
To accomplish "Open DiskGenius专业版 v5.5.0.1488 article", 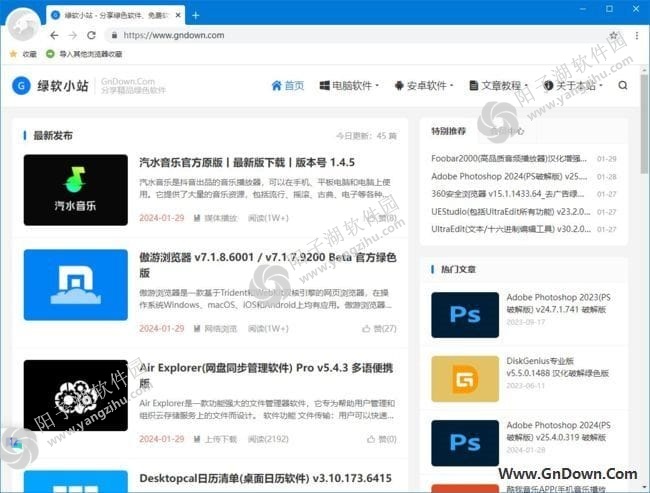I will (x=558, y=367).
